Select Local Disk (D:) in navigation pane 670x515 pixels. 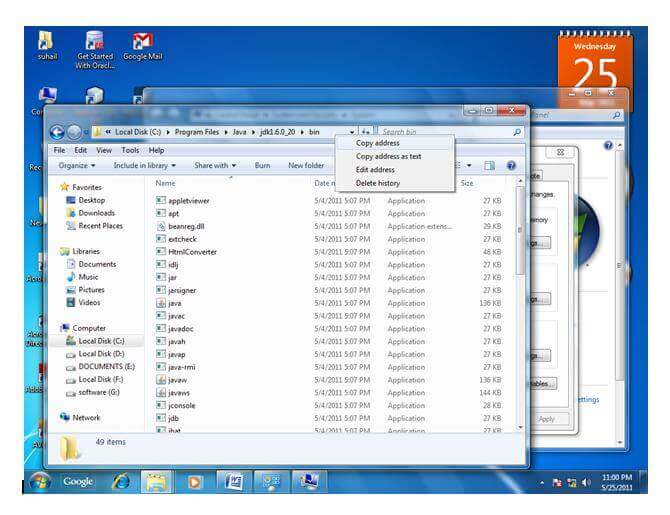point(101,353)
